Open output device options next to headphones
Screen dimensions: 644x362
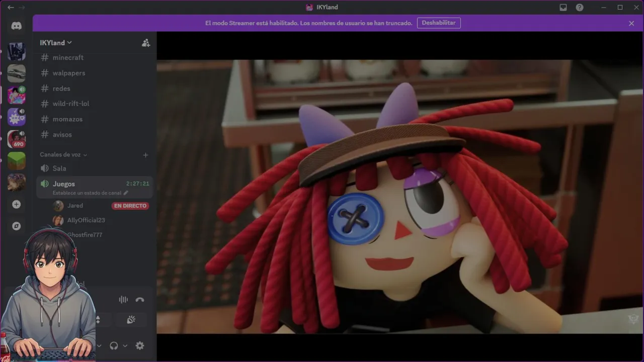(x=125, y=346)
